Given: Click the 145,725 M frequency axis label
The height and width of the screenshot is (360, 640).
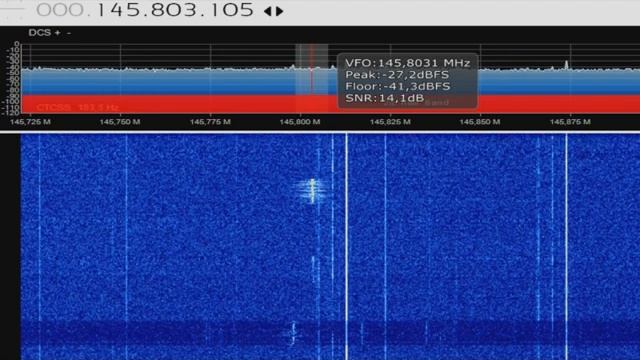Looking at the screenshot, I should point(30,122).
